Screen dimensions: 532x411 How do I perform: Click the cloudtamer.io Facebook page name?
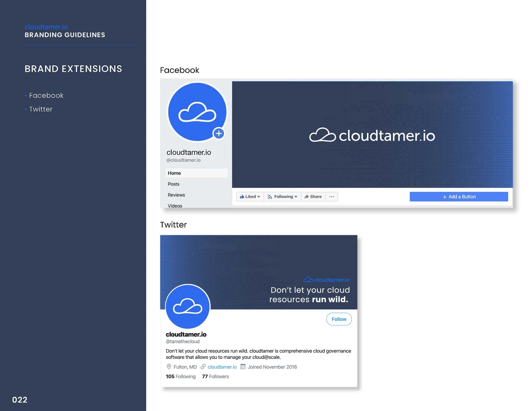189,152
